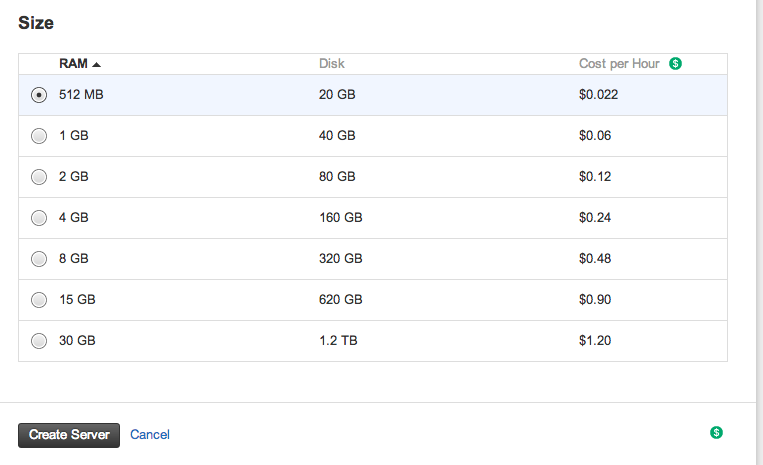The width and height of the screenshot is (763, 465).
Task: Sort by Cost per Hour header
Action: pyautogui.click(x=619, y=64)
